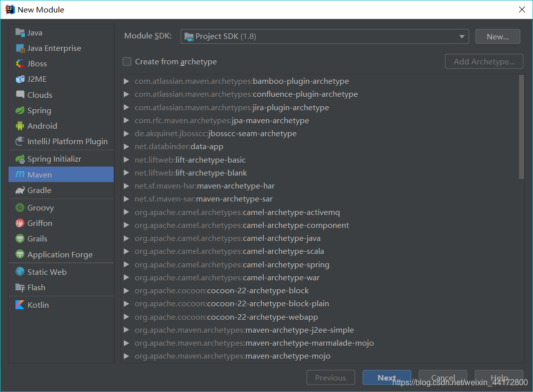The image size is (533, 392).
Task: Enable Create from archetype checkbox
Action: click(x=127, y=61)
